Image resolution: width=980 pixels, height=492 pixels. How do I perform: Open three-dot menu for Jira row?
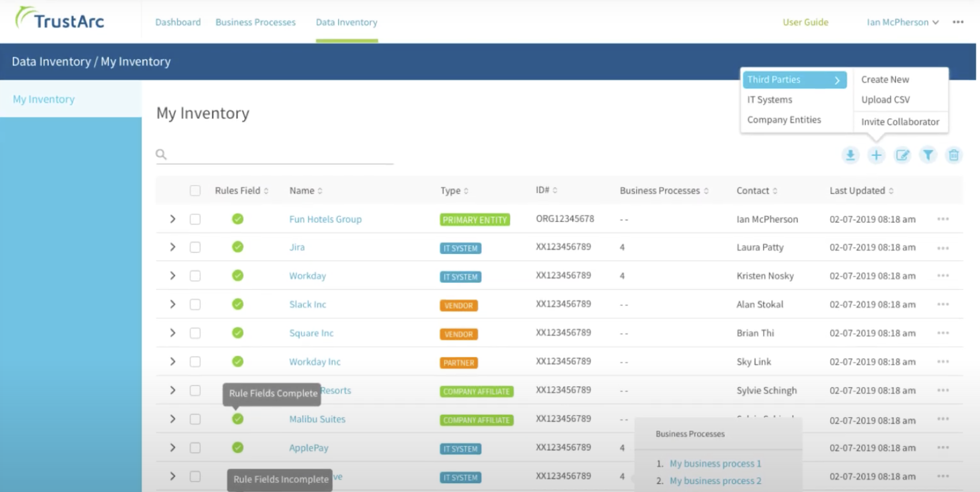tap(943, 248)
